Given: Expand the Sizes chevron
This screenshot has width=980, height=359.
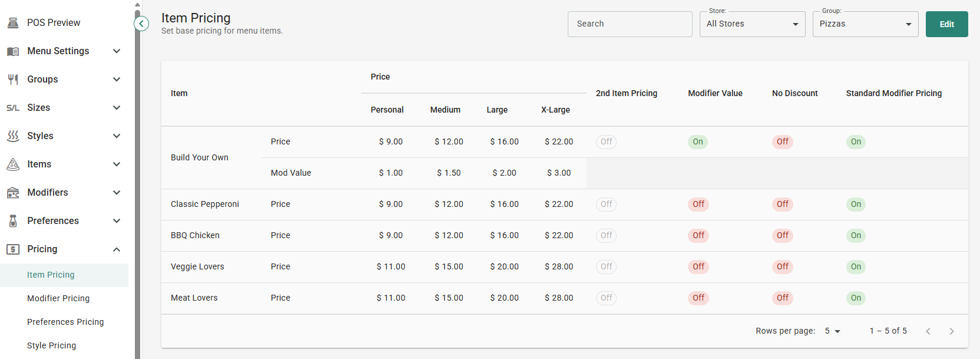Looking at the screenshot, I should coord(117,108).
